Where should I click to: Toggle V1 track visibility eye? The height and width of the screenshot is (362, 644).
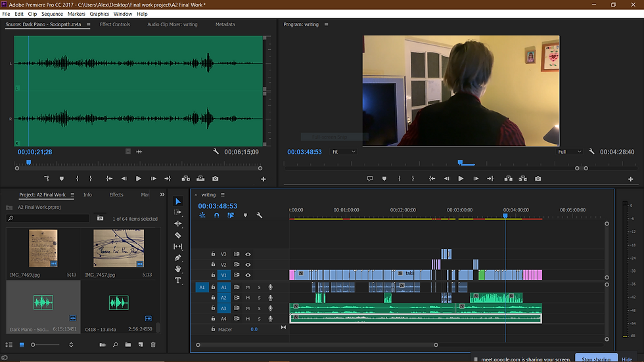(x=248, y=275)
